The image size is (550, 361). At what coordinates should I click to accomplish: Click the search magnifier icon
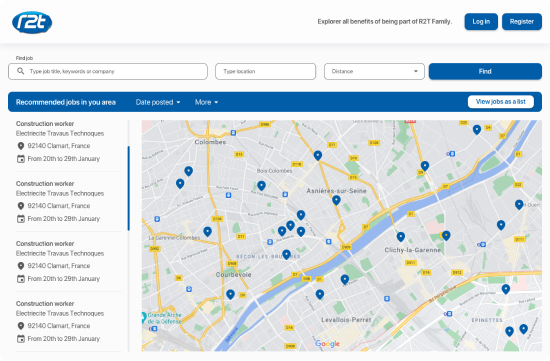coord(21,71)
